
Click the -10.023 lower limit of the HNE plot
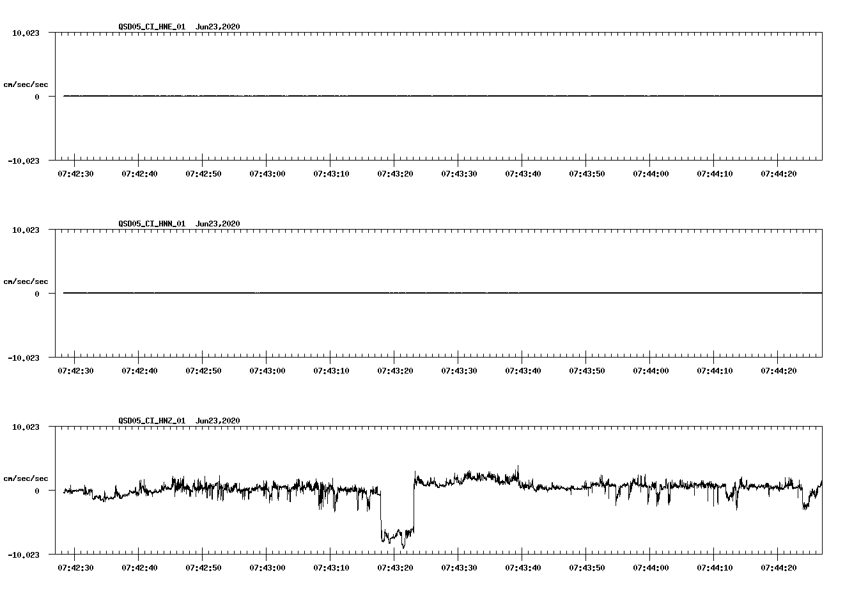pyautogui.click(x=24, y=161)
